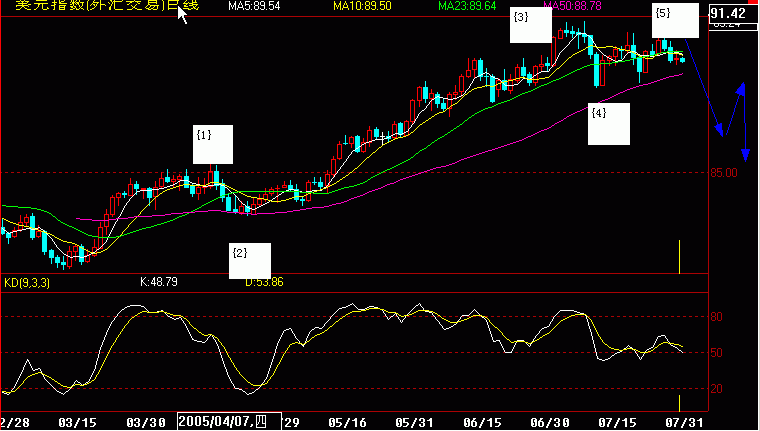This screenshot has width=760, height=431.
Task: Click the D:53.86 value
Action: point(265,282)
